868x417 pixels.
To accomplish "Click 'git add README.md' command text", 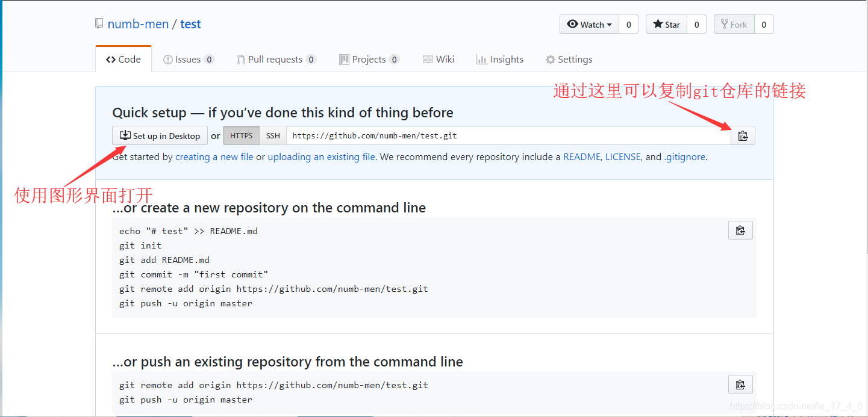I will pyautogui.click(x=164, y=260).
